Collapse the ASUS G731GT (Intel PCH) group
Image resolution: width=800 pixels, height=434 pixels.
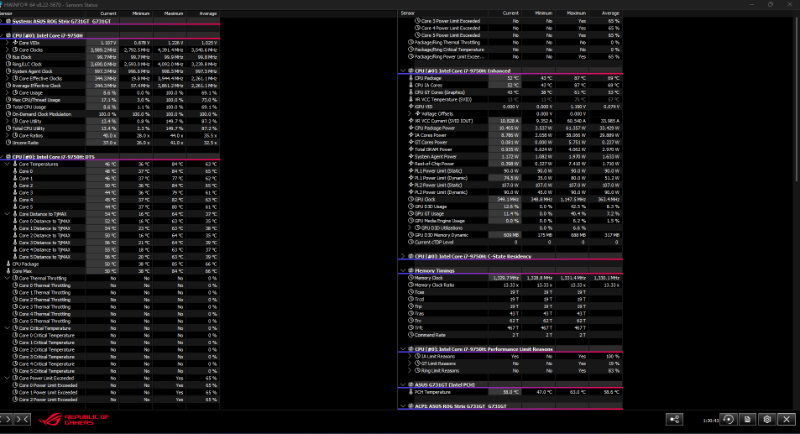click(403, 385)
